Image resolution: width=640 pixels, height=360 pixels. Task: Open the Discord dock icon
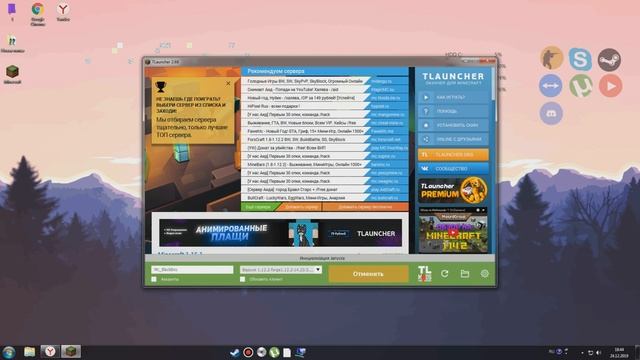(551, 113)
